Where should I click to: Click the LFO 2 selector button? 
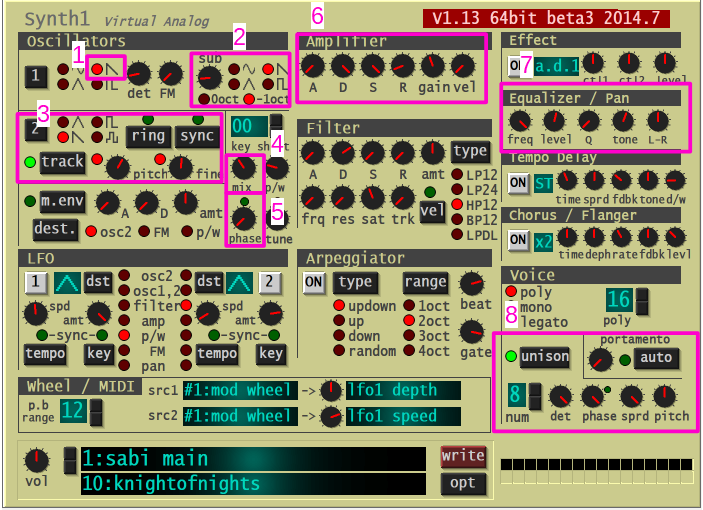(269, 282)
